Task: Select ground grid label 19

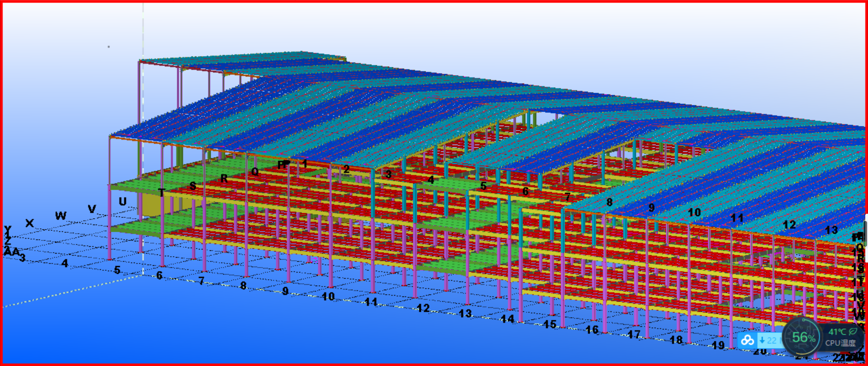Action: [718, 345]
